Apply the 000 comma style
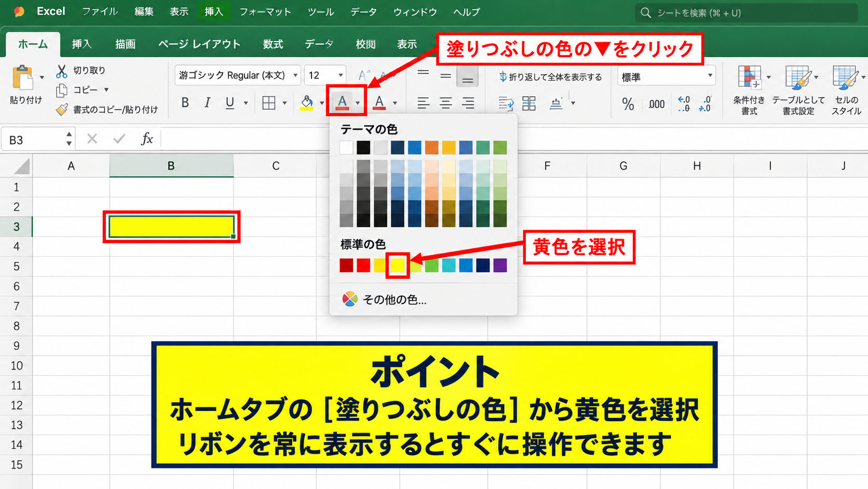 pos(656,104)
